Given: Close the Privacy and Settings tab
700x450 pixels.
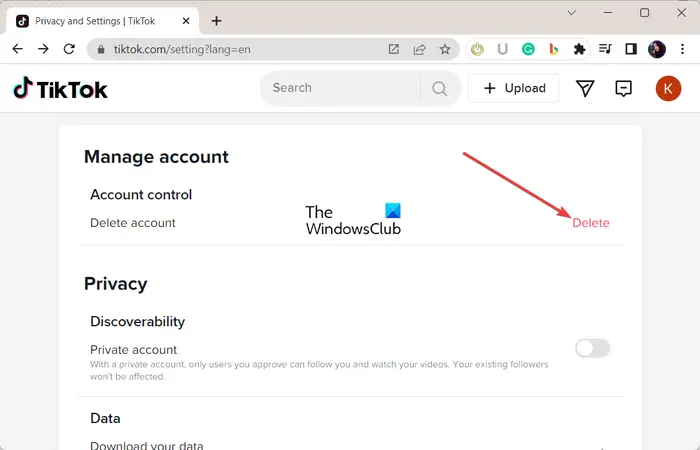Looking at the screenshot, I should (x=186, y=21).
